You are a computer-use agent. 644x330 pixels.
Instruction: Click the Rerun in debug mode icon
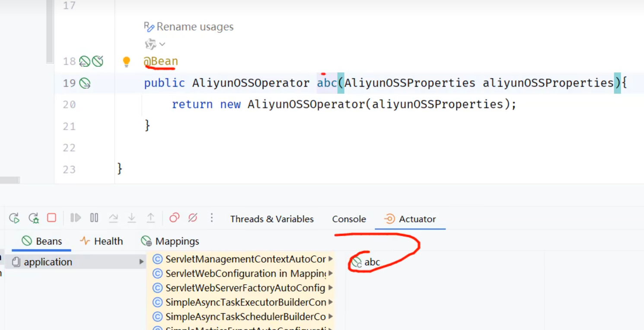(33, 218)
